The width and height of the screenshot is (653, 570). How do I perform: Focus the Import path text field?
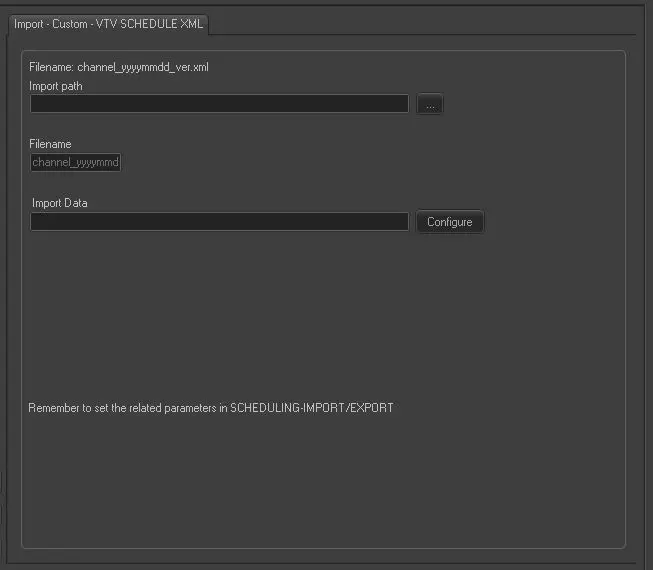[219, 104]
